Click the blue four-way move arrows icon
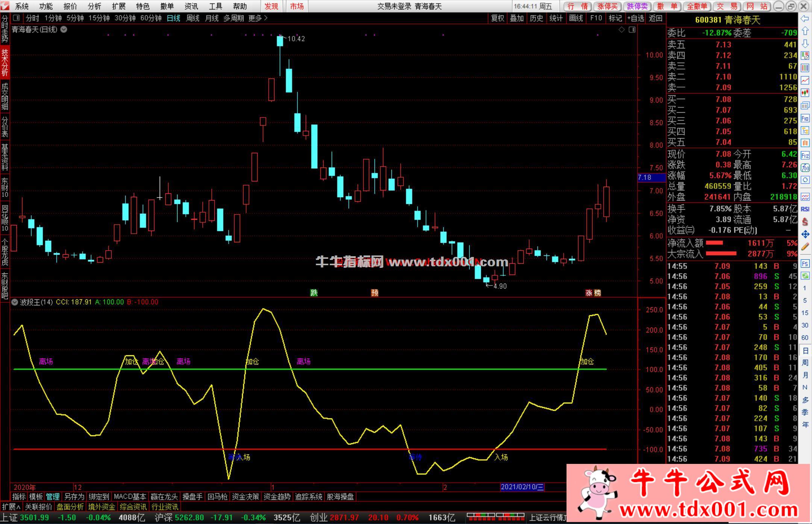Viewport: 812px width, 524px height. tap(805, 234)
